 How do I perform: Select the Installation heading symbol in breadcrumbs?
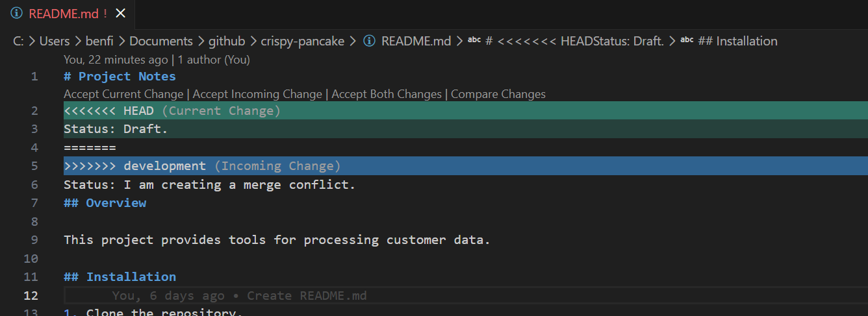[x=737, y=41]
